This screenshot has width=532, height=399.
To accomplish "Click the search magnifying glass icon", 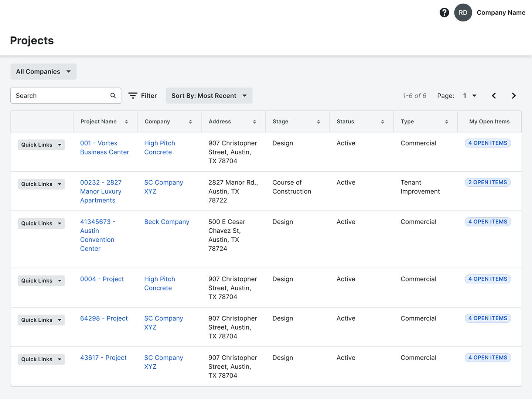I will 113,95.
